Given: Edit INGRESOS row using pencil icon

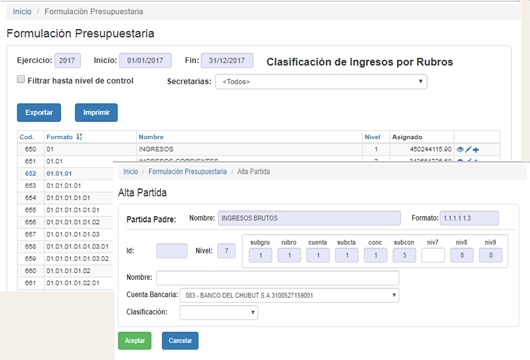Looking at the screenshot, I should coord(468,149).
